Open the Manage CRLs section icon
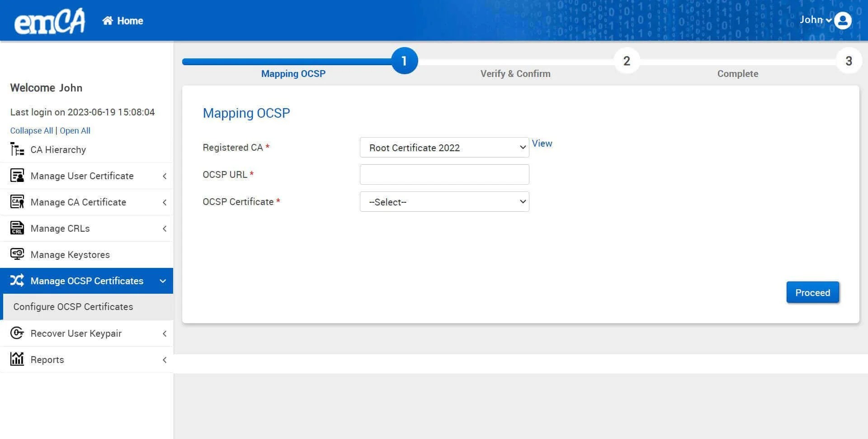The height and width of the screenshot is (439, 868). coord(17,228)
